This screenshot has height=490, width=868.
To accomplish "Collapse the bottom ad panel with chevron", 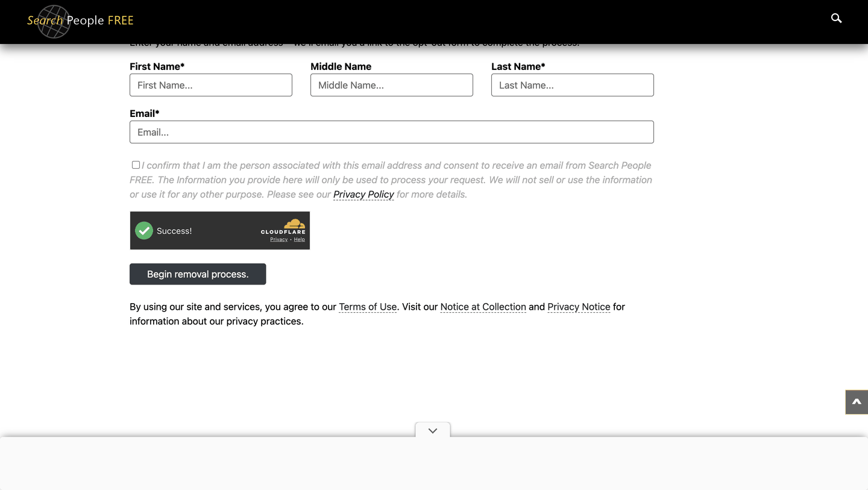I will (433, 430).
